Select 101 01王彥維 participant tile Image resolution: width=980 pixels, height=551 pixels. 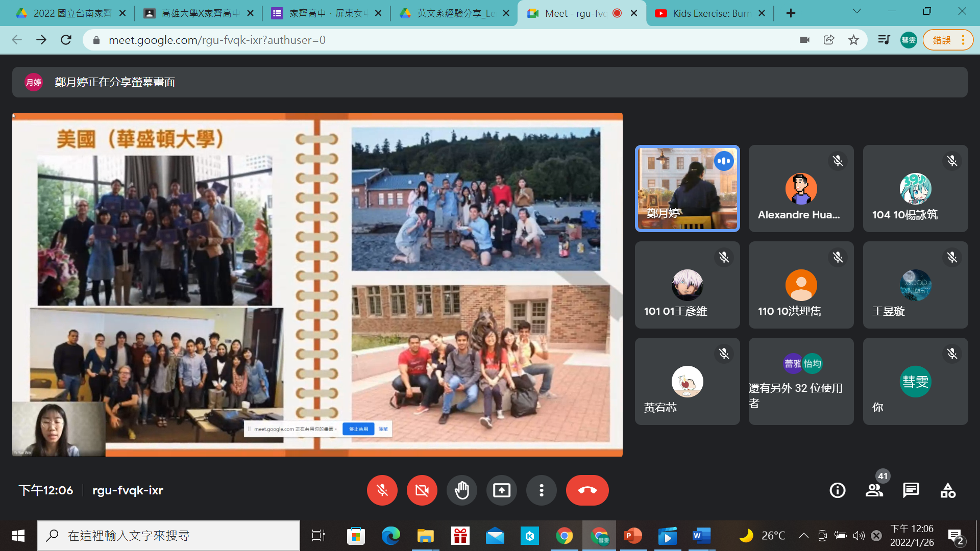pyautogui.click(x=687, y=285)
